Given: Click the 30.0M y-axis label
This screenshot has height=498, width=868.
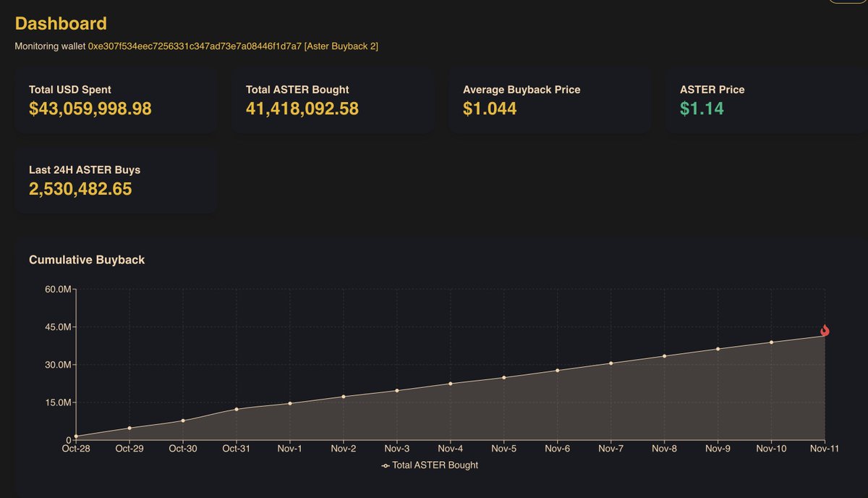Looking at the screenshot, I should coord(57,365).
